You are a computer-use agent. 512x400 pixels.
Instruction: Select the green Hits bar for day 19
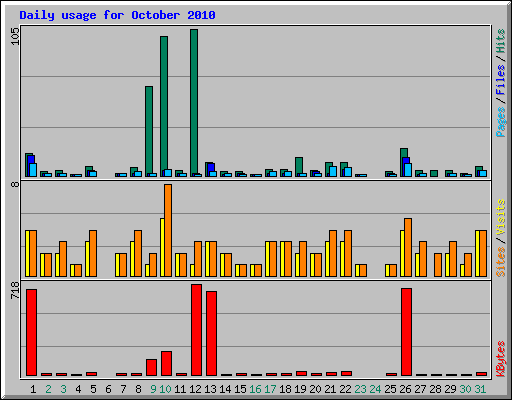click(x=299, y=167)
